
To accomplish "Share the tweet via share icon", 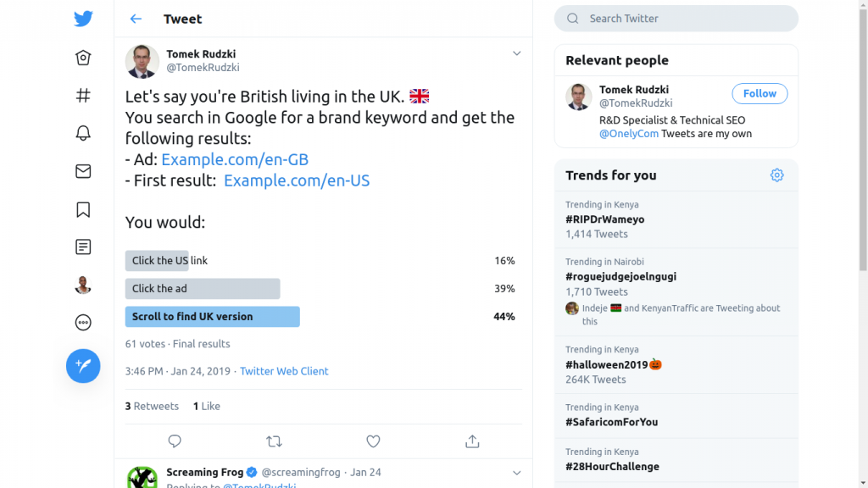I will 472,441.
